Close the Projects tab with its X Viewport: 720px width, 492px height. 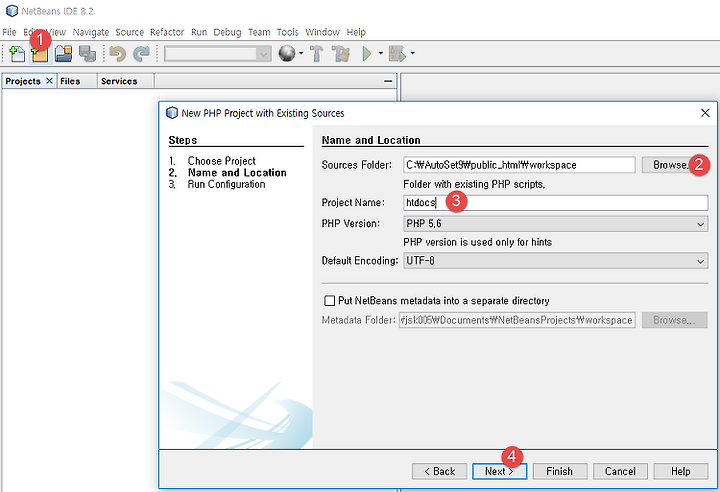point(50,81)
